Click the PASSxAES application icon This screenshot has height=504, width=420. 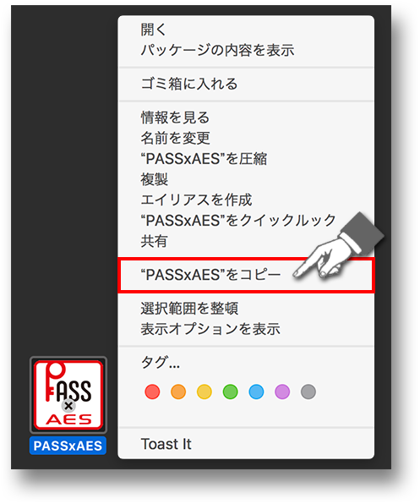point(68,395)
